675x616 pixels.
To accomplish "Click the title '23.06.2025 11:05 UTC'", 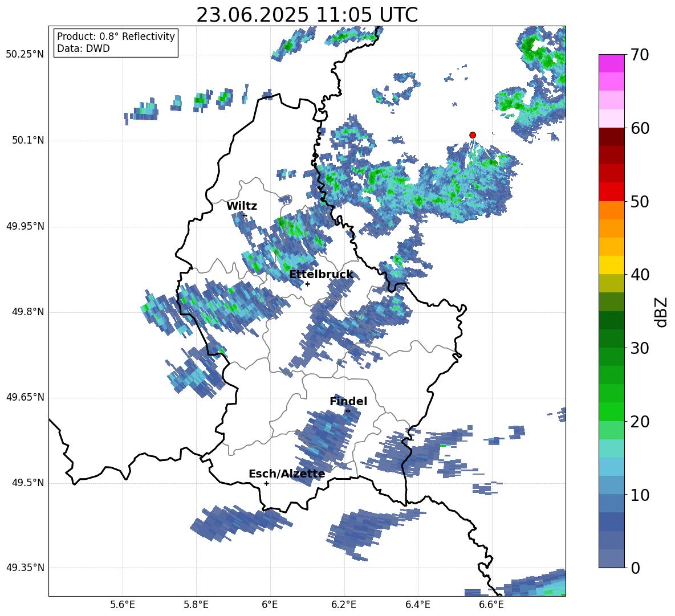I will pyautogui.click(x=307, y=15).
